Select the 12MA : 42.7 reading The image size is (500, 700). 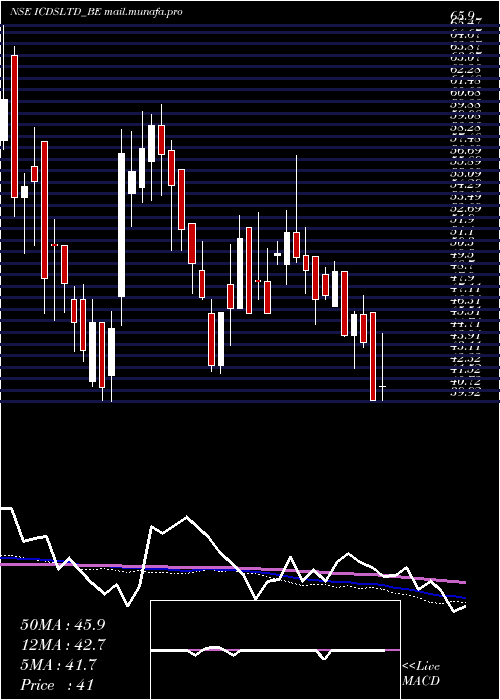pyautogui.click(x=62, y=645)
